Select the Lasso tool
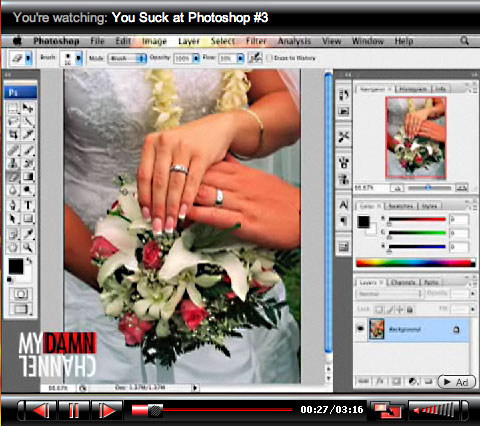The width and height of the screenshot is (480, 426). [x=13, y=121]
